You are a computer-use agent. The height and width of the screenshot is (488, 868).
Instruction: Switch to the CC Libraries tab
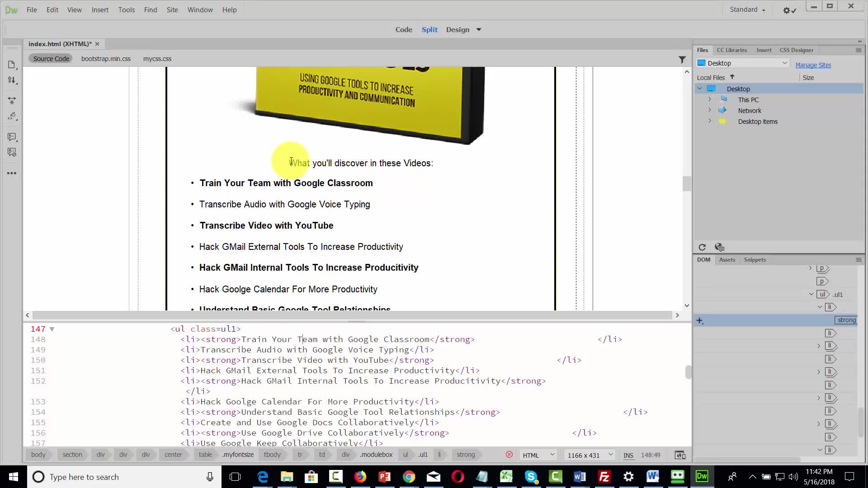[731, 50]
